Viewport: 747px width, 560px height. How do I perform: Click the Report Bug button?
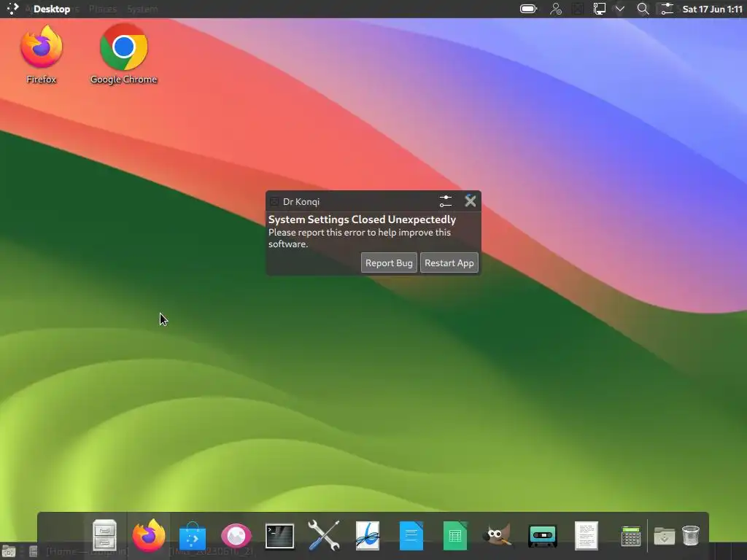[x=389, y=262]
